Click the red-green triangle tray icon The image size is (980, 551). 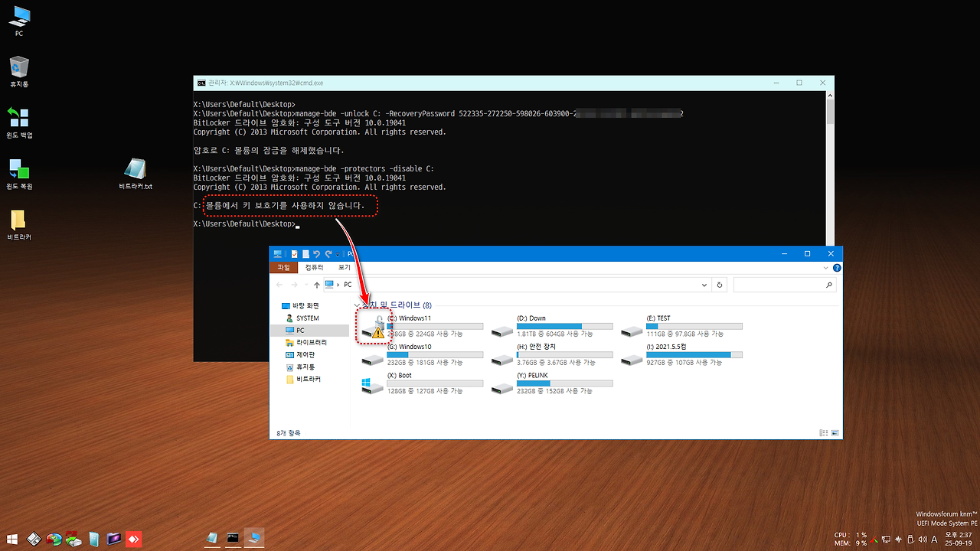(x=874, y=540)
